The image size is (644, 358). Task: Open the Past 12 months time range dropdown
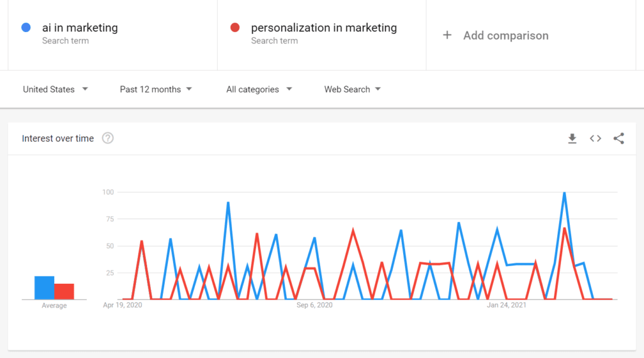(156, 89)
